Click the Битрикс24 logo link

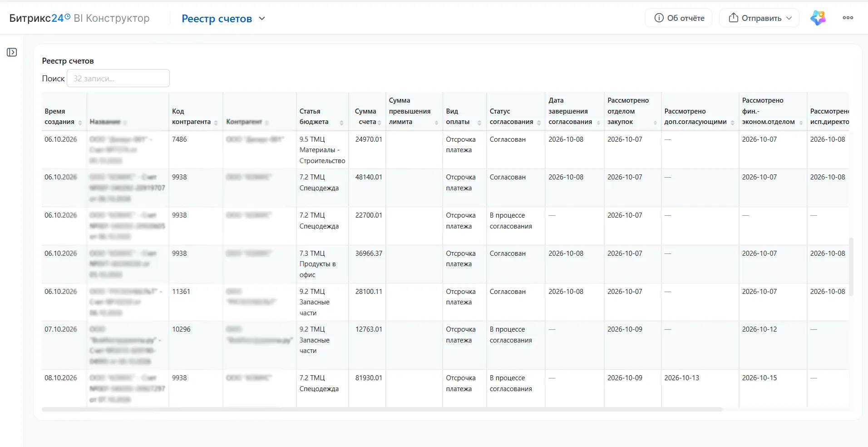(40, 18)
